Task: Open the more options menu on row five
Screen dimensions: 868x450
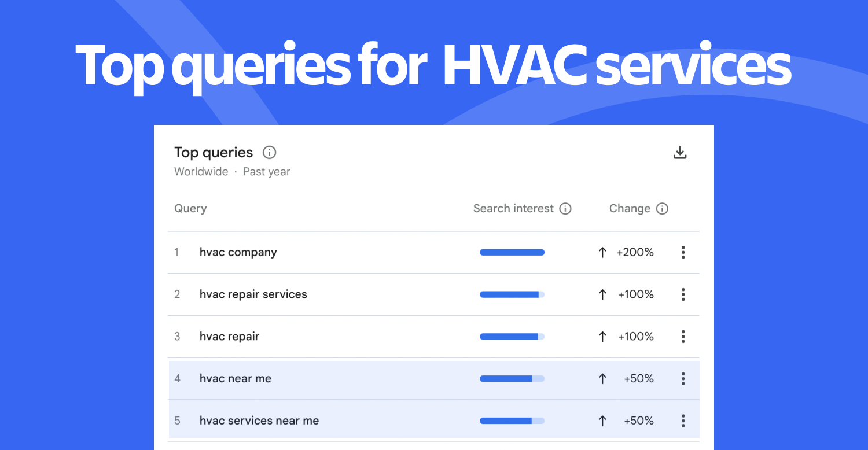Action: [x=683, y=421]
